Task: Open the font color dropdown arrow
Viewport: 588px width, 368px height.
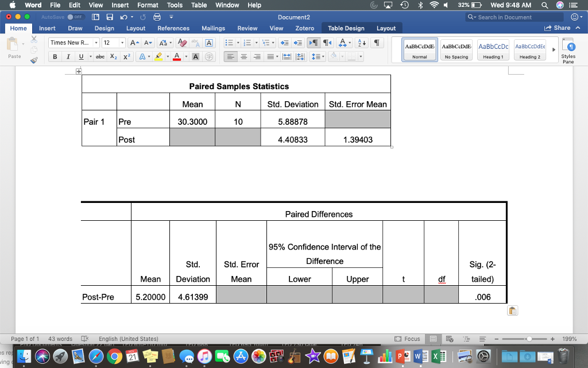Action: click(186, 56)
